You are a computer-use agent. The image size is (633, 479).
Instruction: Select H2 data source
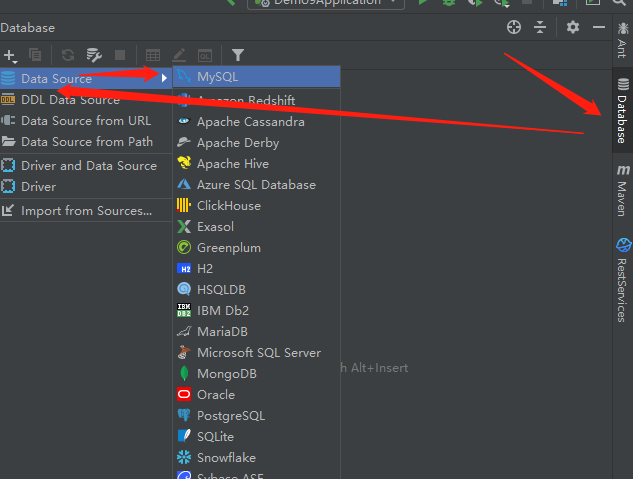[x=257, y=268]
